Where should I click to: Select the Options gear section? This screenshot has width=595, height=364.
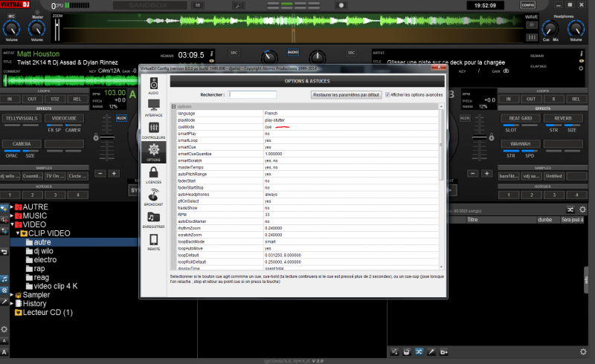point(154,152)
